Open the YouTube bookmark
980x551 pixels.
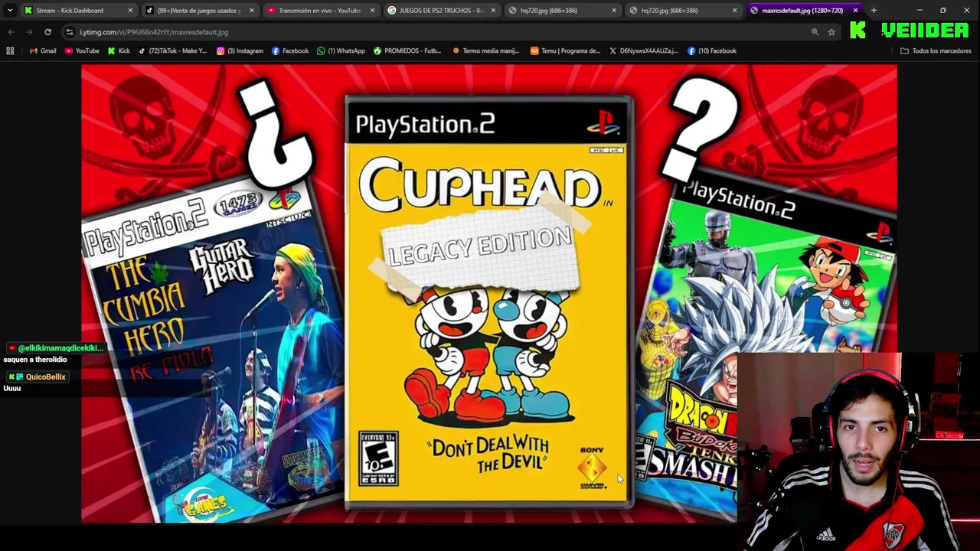(x=82, y=51)
